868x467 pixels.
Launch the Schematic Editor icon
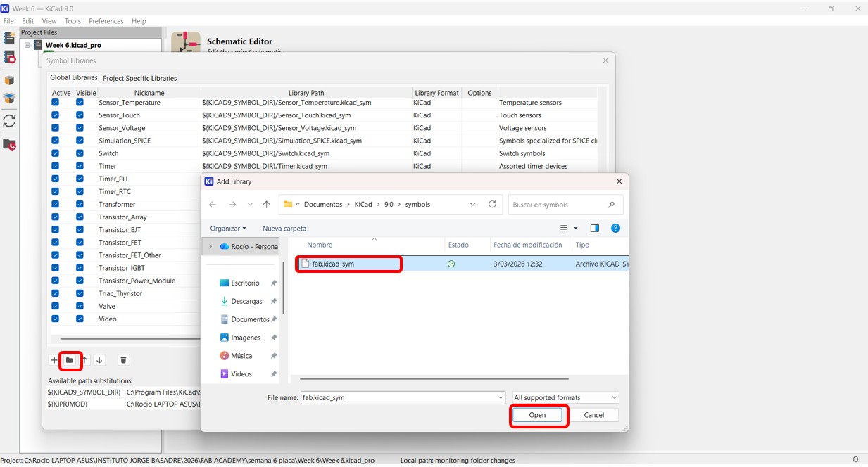point(186,42)
